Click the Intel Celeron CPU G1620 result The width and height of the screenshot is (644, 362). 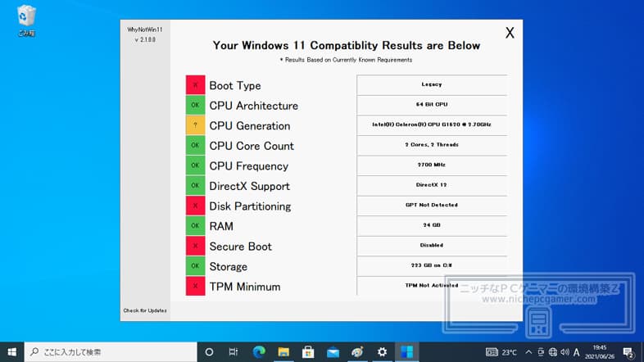[x=432, y=124]
